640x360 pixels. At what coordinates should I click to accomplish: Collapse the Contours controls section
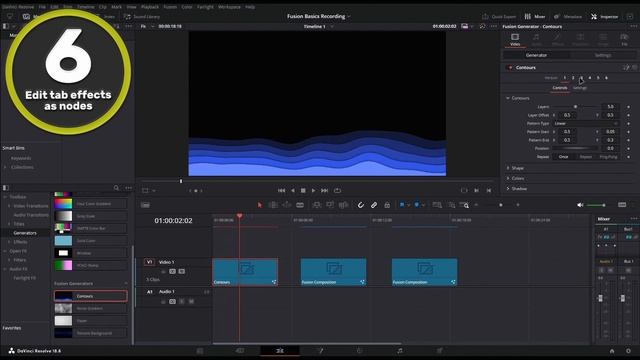(x=508, y=98)
